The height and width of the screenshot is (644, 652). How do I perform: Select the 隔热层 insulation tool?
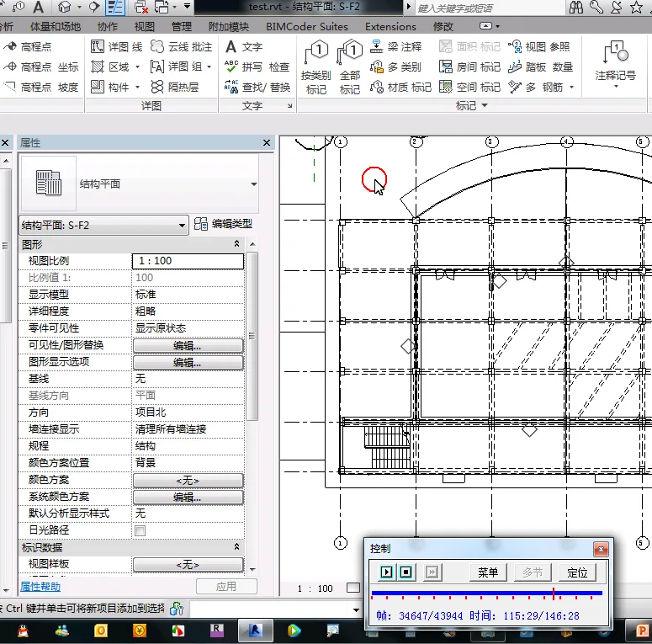175,87
